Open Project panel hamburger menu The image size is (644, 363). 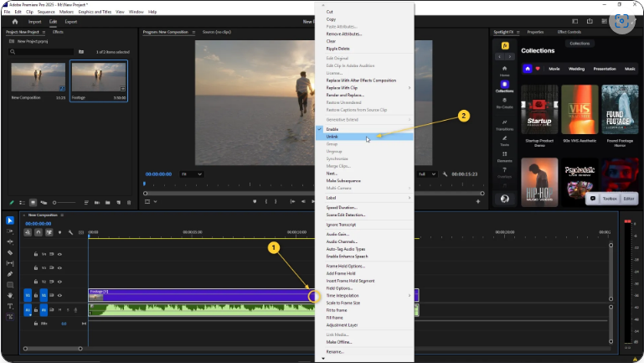44,32
